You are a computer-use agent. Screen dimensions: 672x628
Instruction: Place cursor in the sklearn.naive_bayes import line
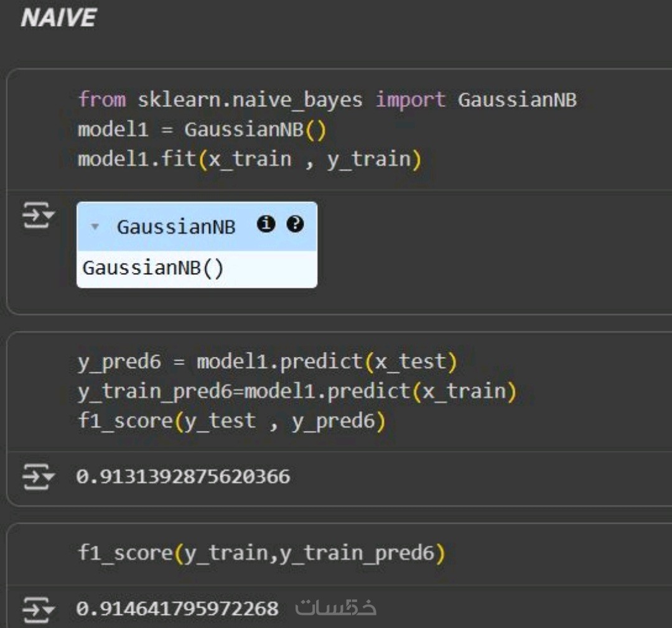point(327,100)
